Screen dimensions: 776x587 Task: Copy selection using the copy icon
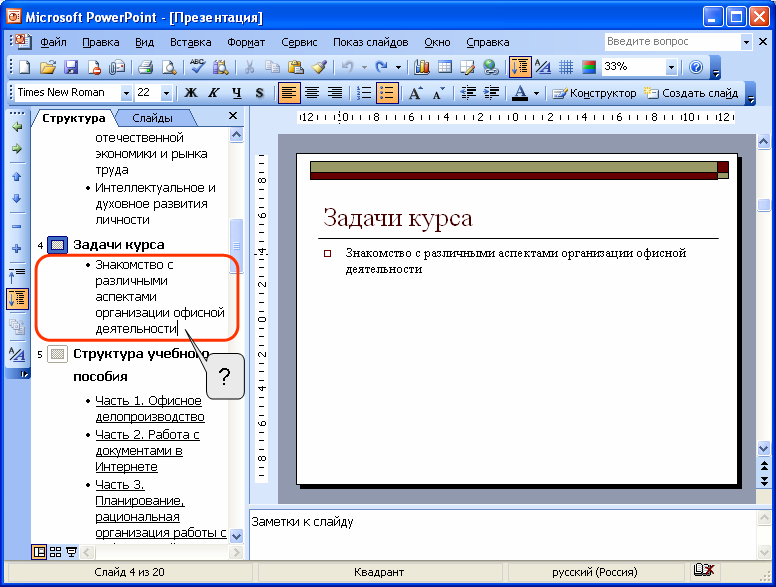272,67
